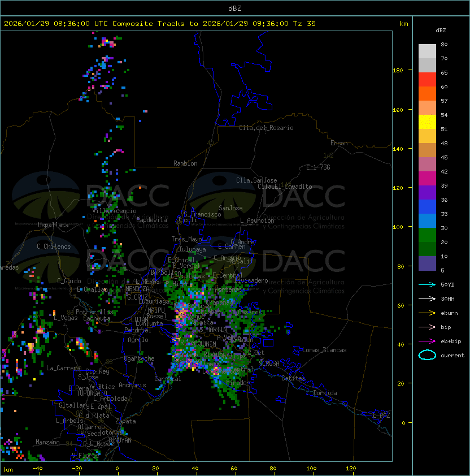
Task: Click the 'Agrelo' map label
Action: (138, 340)
